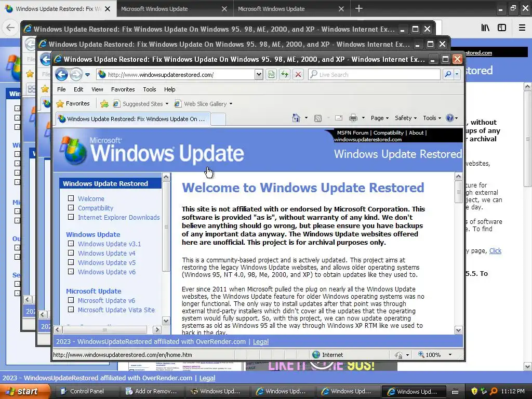Open the Help menu
Viewport: 532px width, 399px height.
point(170,89)
